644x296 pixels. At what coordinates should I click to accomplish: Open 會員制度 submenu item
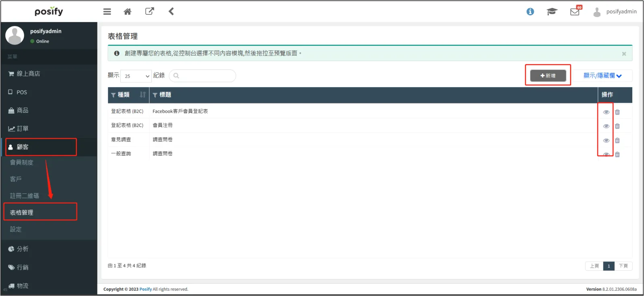[22, 162]
